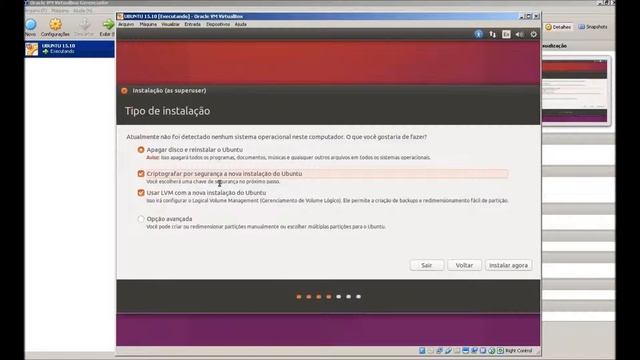Click the host key arrow icon beside Right Control

[x=500, y=351]
